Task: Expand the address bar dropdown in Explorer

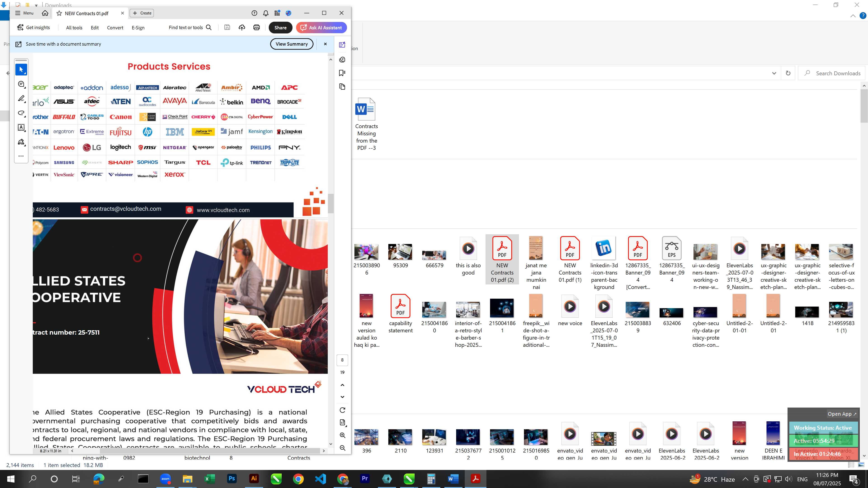Action: [x=774, y=73]
